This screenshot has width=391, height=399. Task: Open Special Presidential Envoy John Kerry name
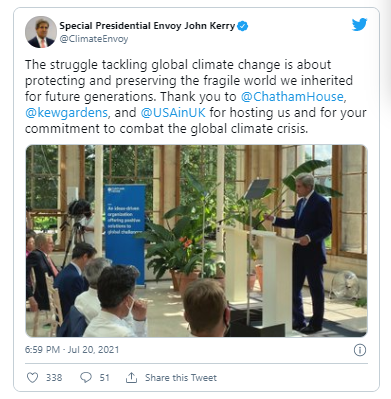(x=147, y=26)
